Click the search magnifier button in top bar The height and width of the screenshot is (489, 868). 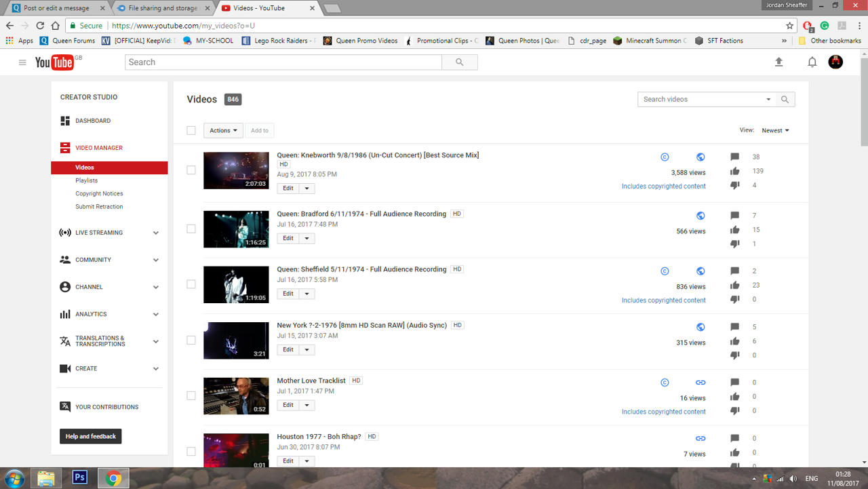(460, 62)
